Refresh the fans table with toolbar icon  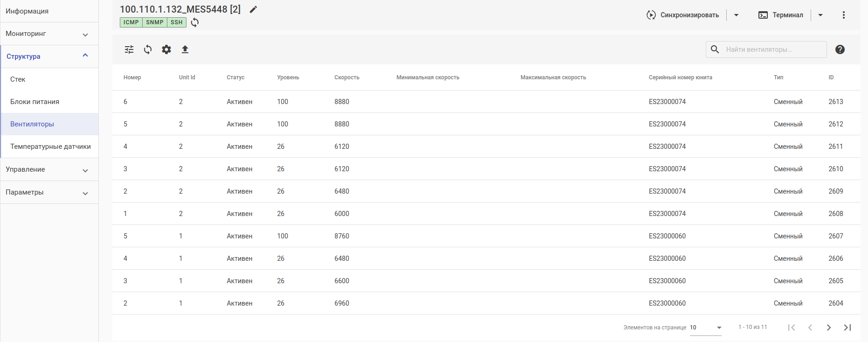148,49
